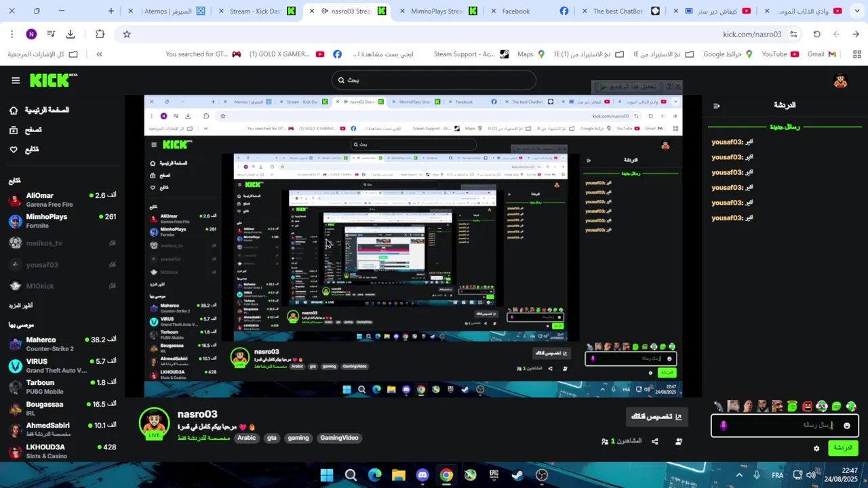This screenshot has height=488, width=868.
Task: Open Tarboun PUBG Mobile channel
Action: pos(62,387)
